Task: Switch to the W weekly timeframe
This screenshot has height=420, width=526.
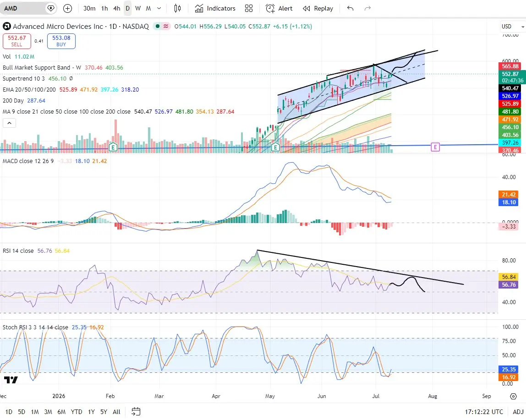Action: tap(138, 8)
